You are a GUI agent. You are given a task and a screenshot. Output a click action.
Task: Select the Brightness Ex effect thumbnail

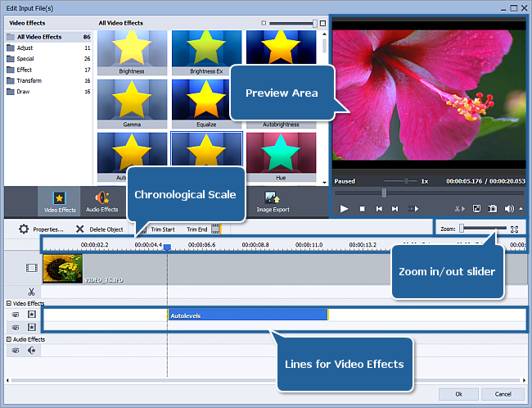pos(206,52)
